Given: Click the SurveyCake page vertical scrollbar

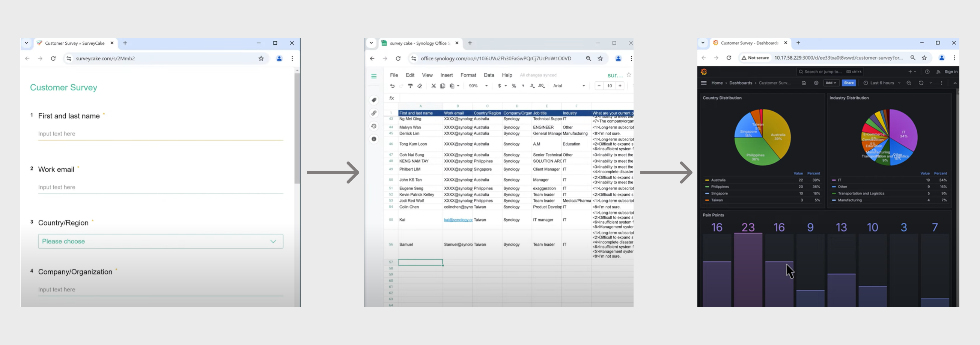Looking at the screenshot, I should [297, 128].
